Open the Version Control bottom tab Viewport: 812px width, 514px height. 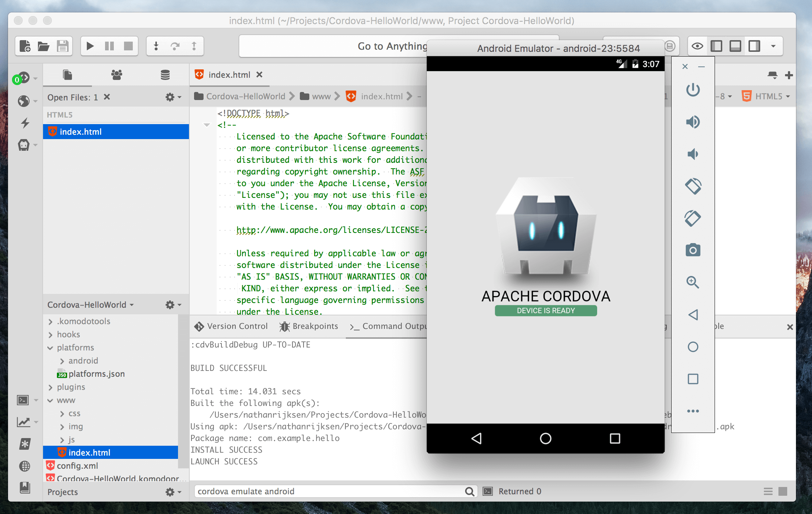coord(231,326)
